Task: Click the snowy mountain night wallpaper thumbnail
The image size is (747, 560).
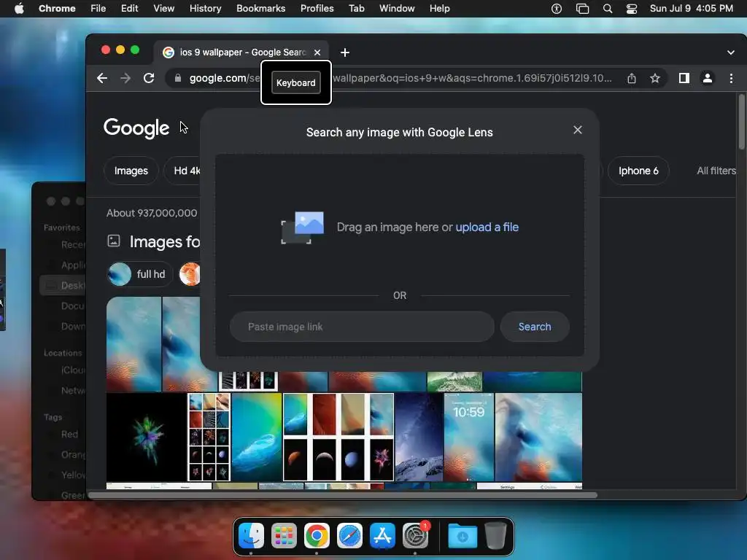Action: (419, 437)
